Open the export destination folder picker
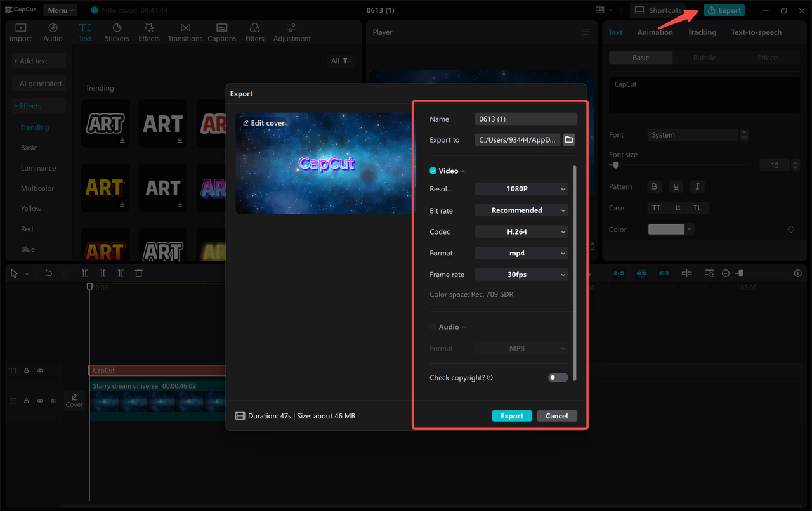This screenshot has width=812, height=511. tap(568, 139)
